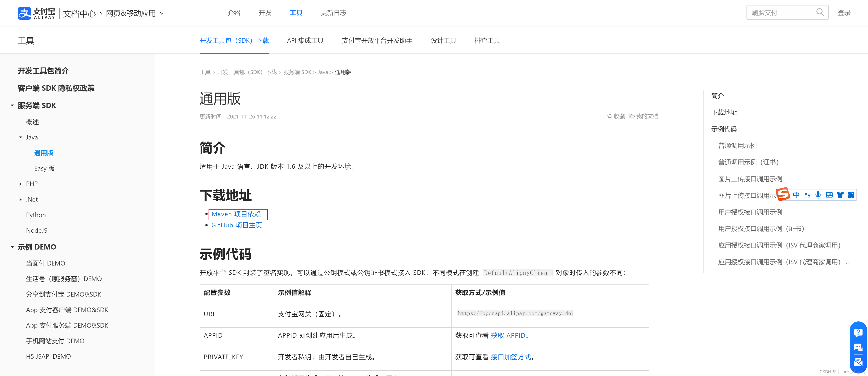The height and width of the screenshot is (376, 868).
Task: Open the Sogou soft keyboard icon
Action: tap(829, 195)
